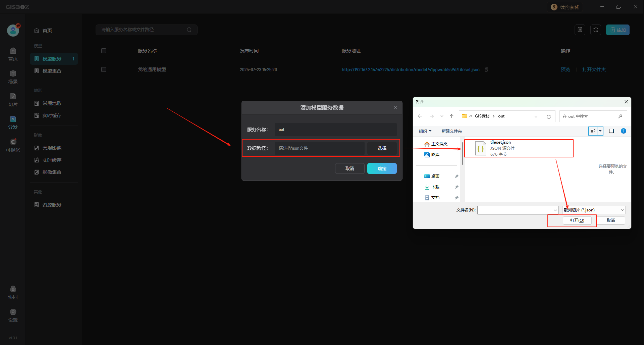
Task: Focus the 数据路径 json input field
Action: tap(320, 148)
